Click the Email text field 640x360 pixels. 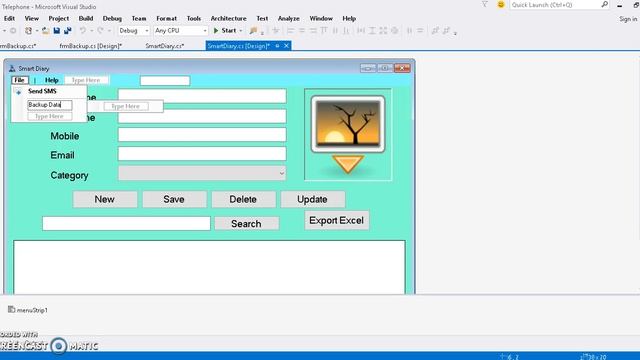(202, 153)
